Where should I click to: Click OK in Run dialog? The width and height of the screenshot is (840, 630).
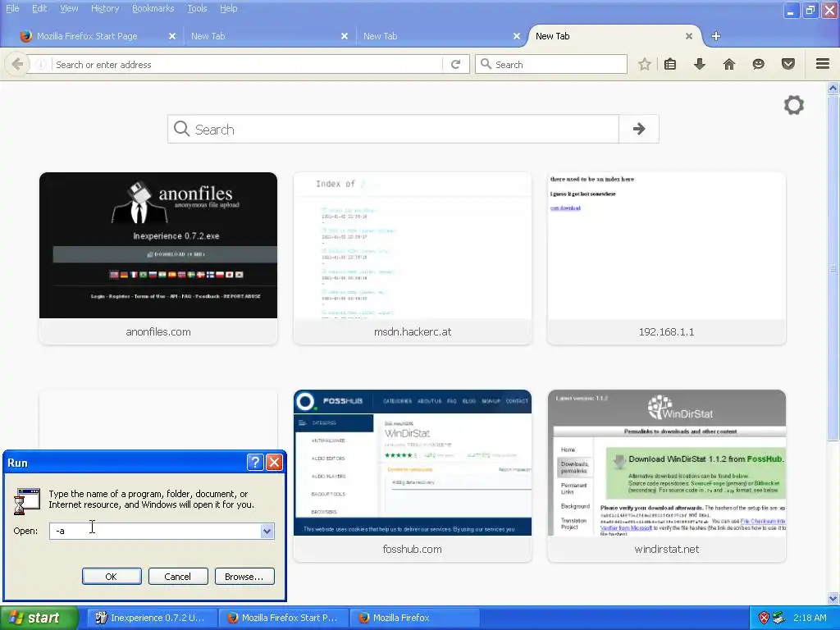tap(112, 577)
